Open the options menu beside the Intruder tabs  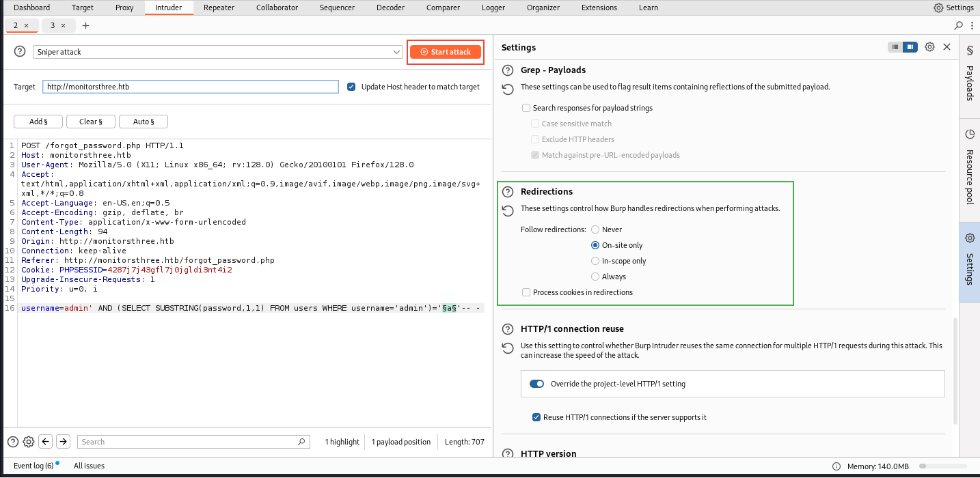[x=971, y=25]
